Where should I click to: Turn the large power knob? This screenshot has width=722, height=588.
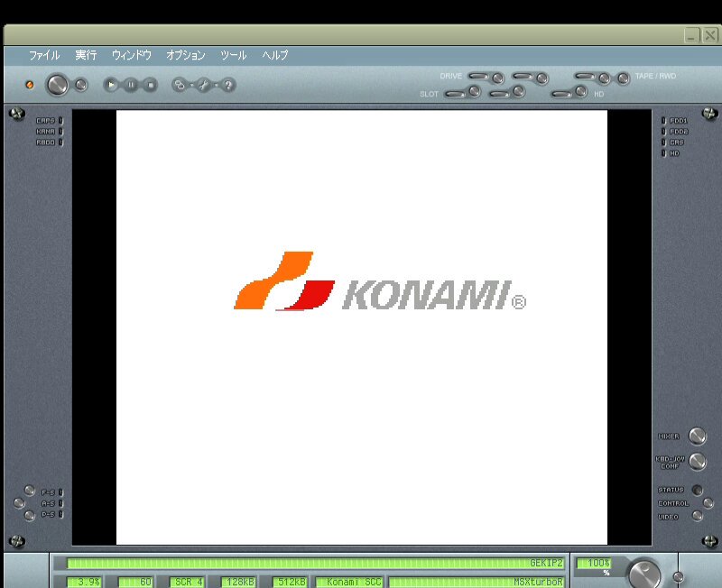pos(57,85)
